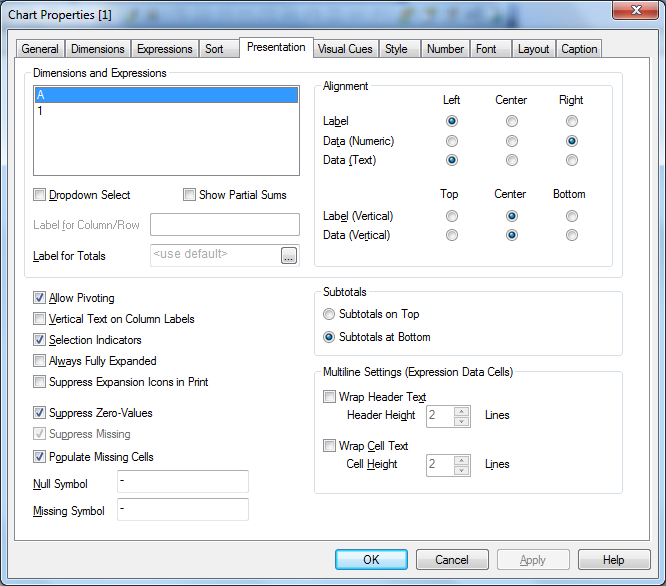The width and height of the screenshot is (666, 586).
Task: Enable Vertical Text on Column Labels
Action: (x=40, y=318)
